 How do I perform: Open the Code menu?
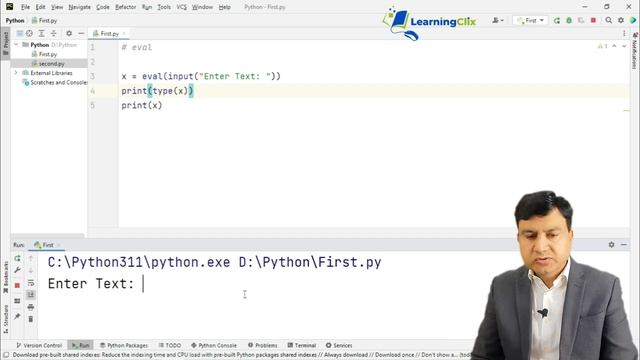(x=102, y=7)
